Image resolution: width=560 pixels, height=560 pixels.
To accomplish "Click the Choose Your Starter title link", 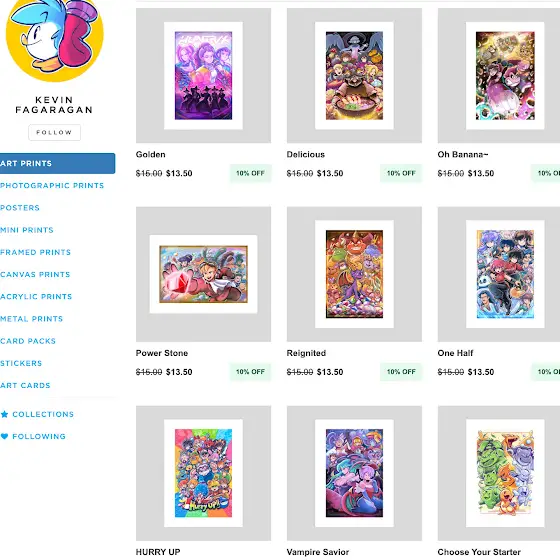I will point(479,552).
